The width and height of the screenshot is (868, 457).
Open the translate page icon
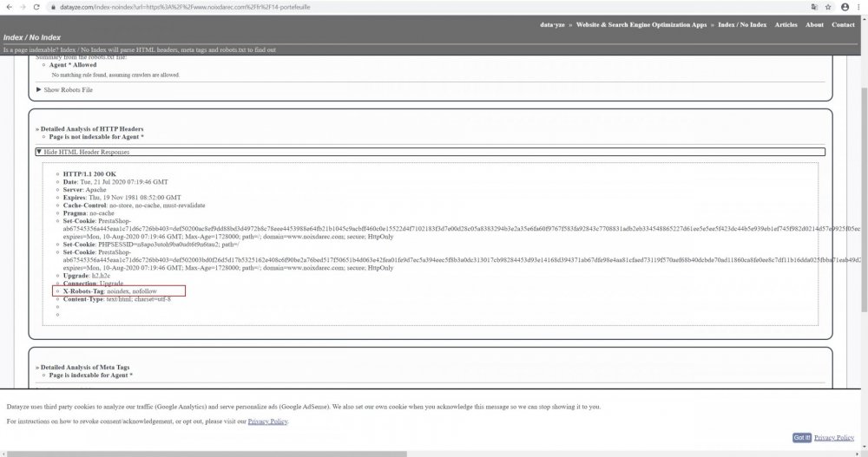[814, 7]
